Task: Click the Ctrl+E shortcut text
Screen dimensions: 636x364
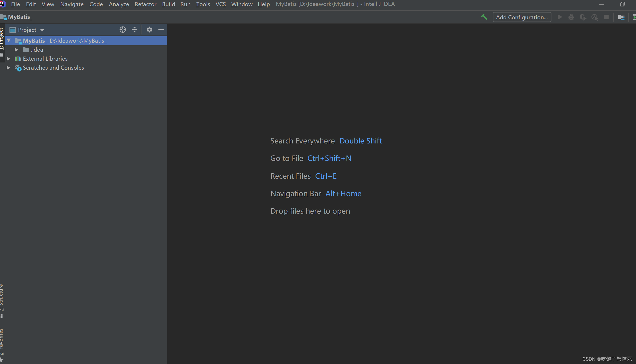Action: tap(326, 176)
